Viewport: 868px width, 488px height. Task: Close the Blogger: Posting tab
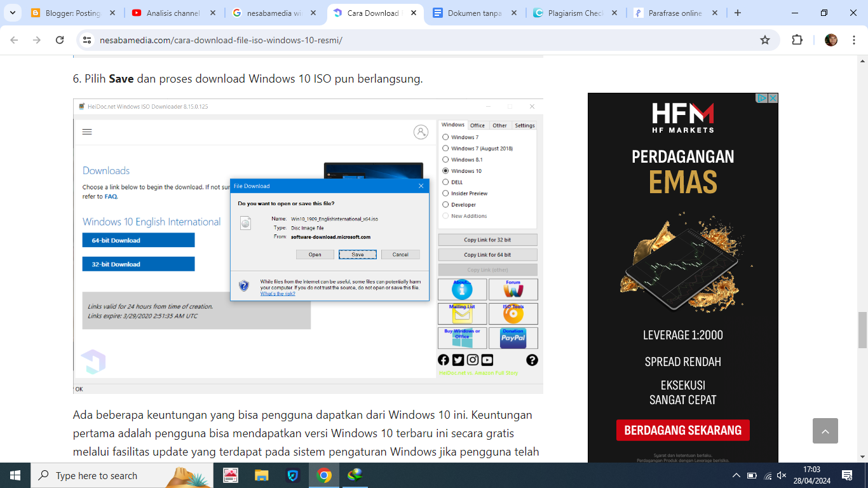(112, 13)
